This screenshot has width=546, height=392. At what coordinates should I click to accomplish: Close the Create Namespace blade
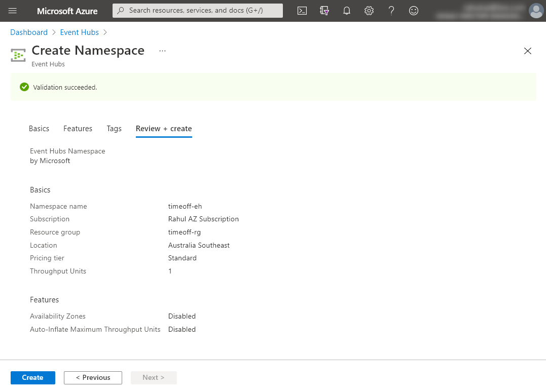point(528,51)
